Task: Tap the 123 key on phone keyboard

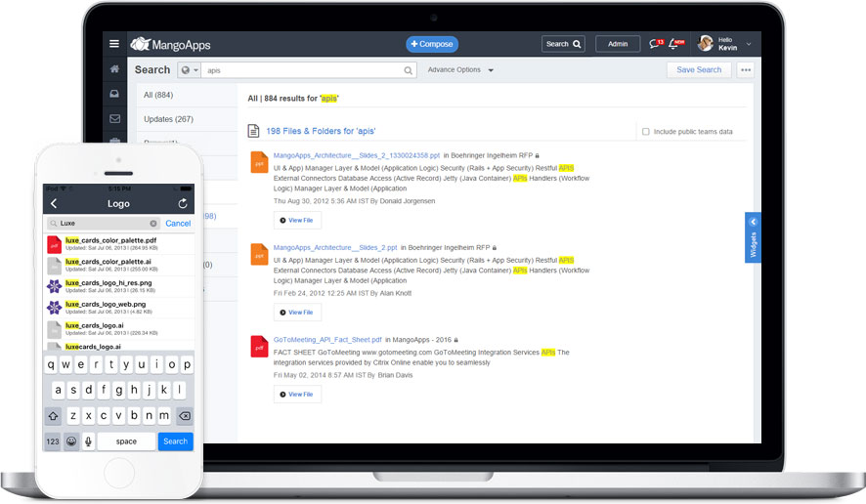Action: click(53, 441)
